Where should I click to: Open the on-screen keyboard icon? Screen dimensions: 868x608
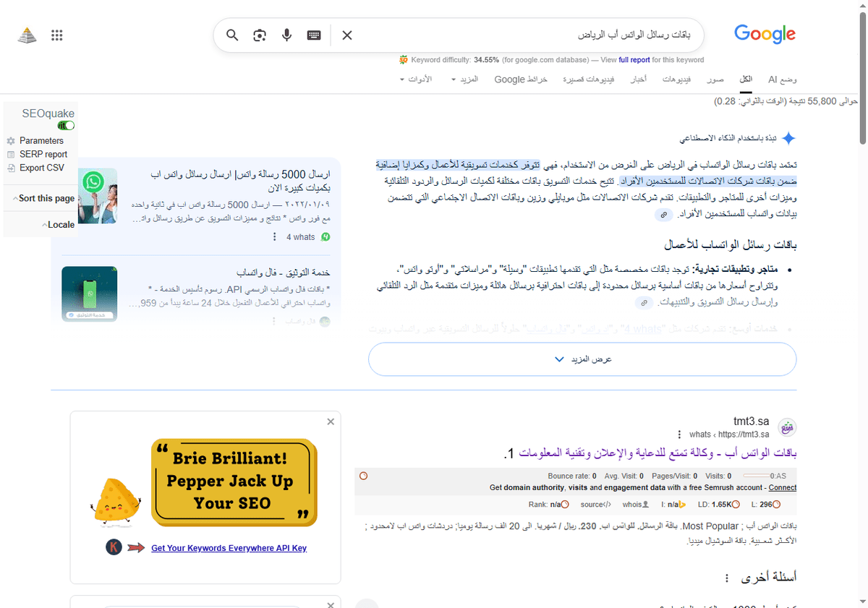pyautogui.click(x=313, y=35)
